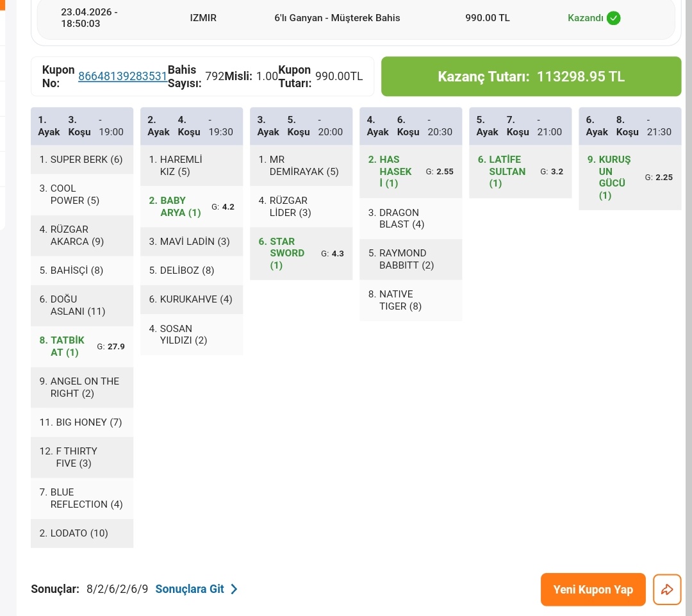The image size is (692, 616).
Task: Open coupon number 86648139283531 link
Action: pyautogui.click(x=122, y=76)
